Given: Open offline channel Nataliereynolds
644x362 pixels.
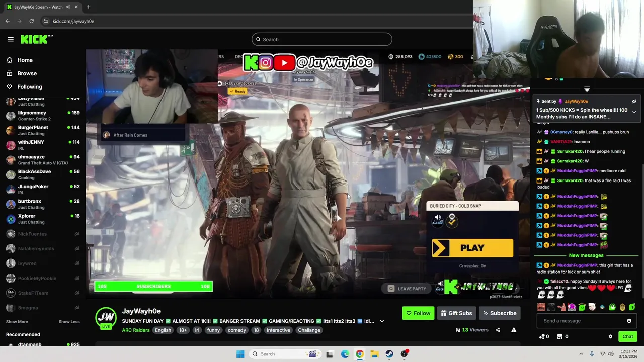Looking at the screenshot, I should pos(42,248).
